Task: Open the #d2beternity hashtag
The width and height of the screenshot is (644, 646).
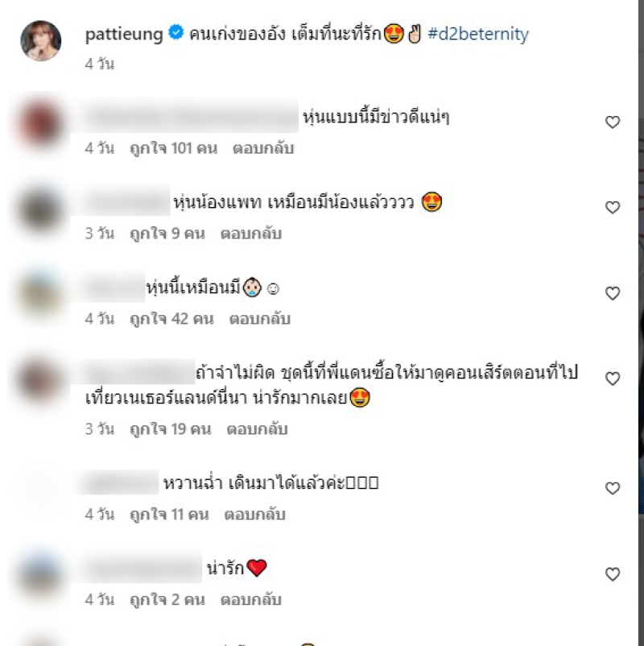Action: point(478,34)
